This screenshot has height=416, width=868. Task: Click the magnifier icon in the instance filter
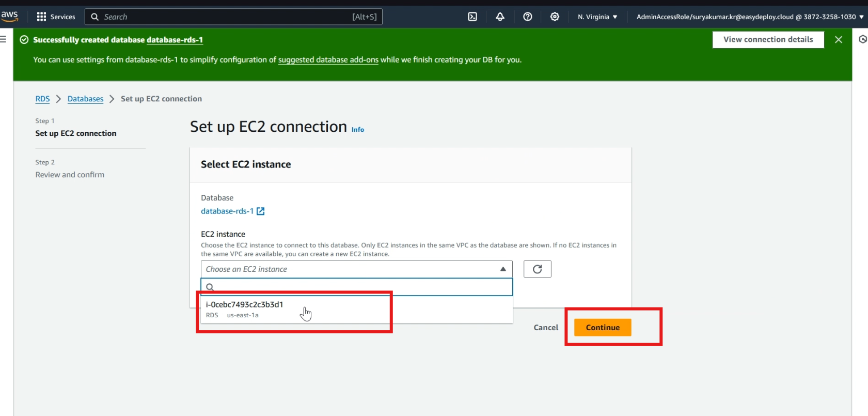pos(210,287)
